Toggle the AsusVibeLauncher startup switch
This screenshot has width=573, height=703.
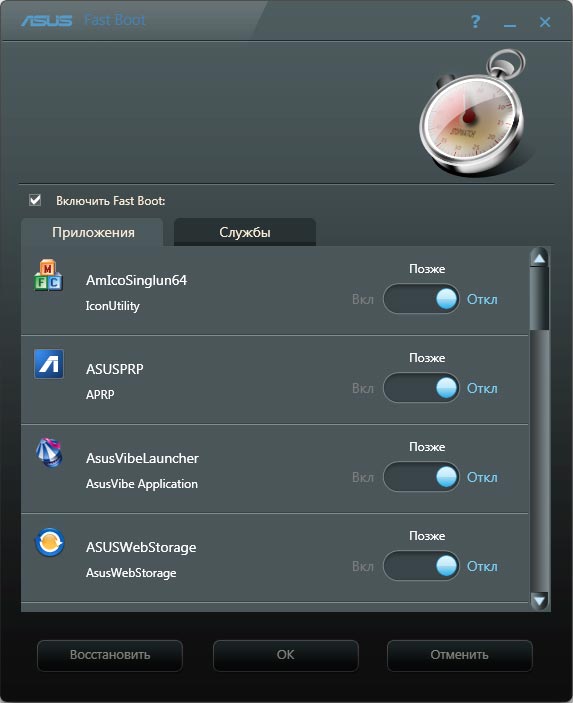coord(421,477)
